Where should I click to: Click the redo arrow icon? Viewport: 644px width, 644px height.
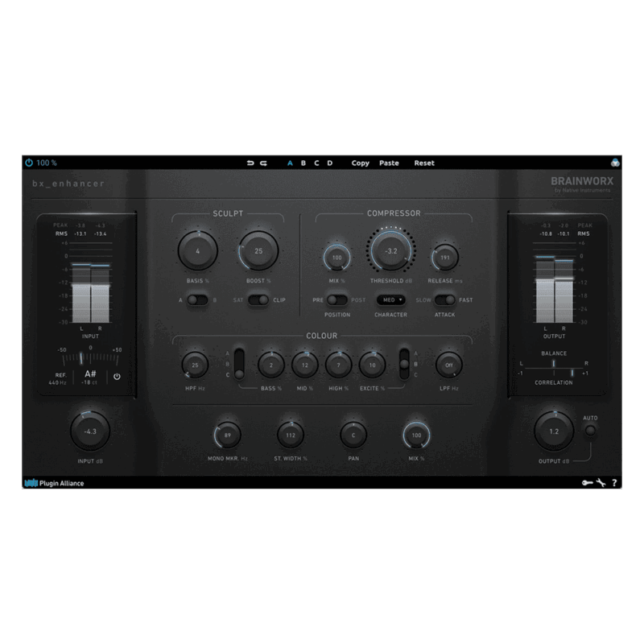[x=264, y=163]
